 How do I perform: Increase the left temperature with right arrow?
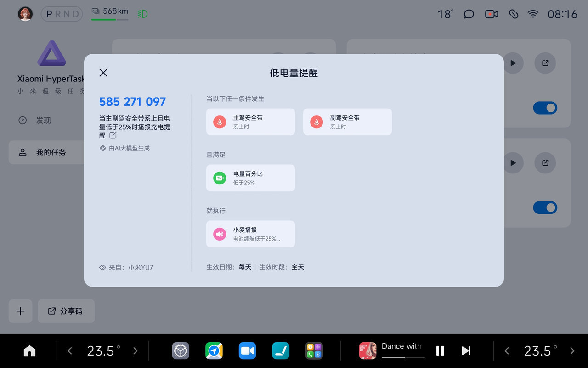[135, 351]
